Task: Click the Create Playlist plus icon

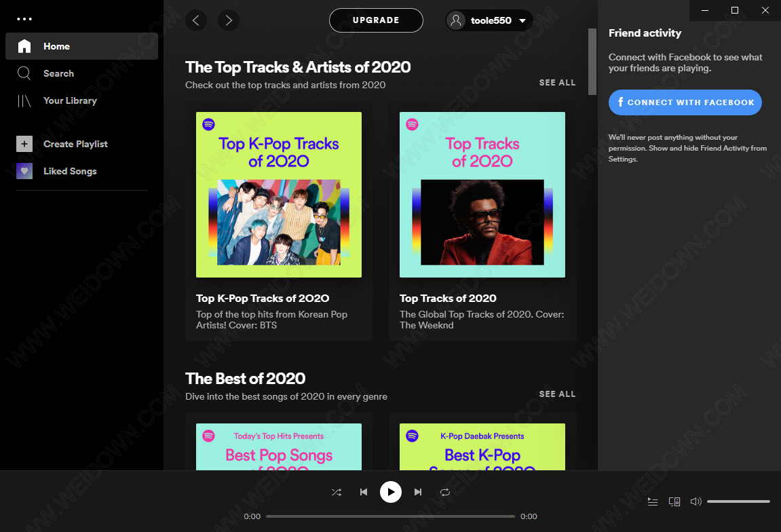Action: (24, 144)
